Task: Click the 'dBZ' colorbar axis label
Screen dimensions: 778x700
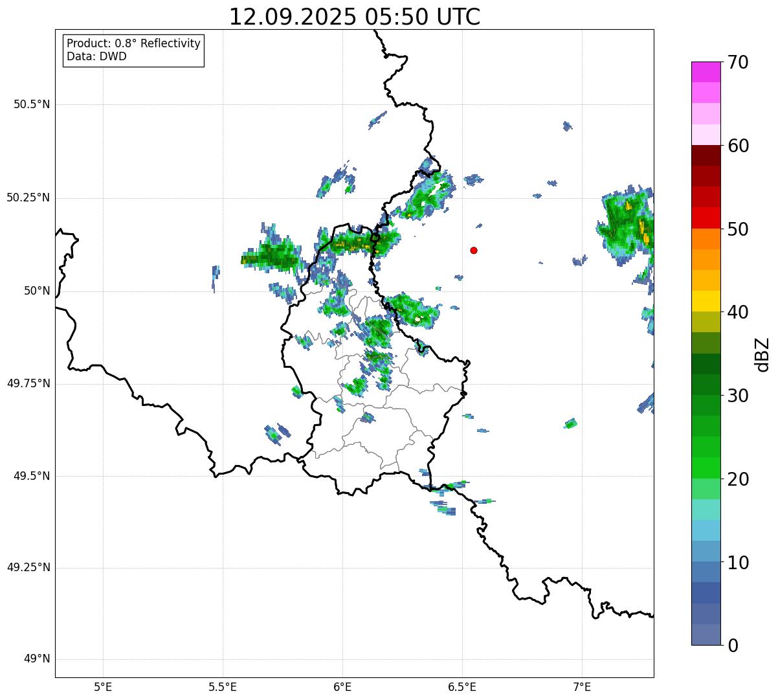Action: coord(762,354)
